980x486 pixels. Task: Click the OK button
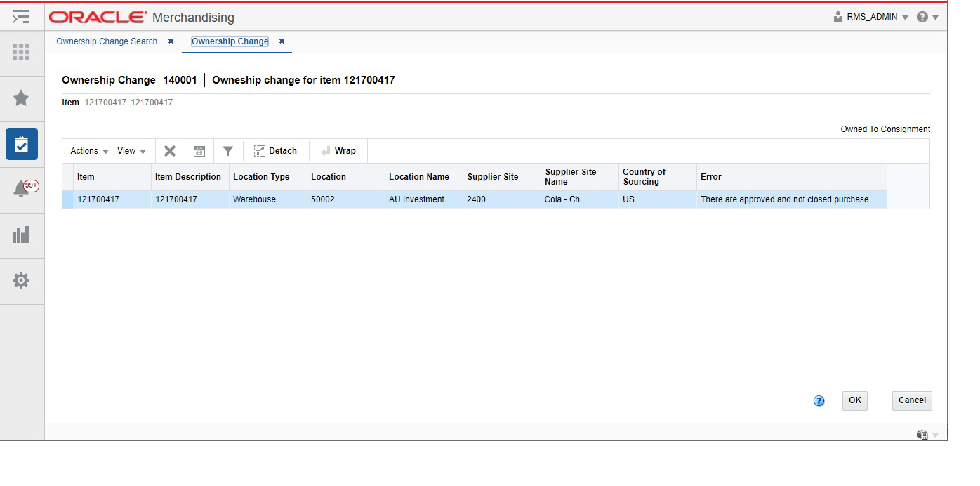click(x=855, y=400)
